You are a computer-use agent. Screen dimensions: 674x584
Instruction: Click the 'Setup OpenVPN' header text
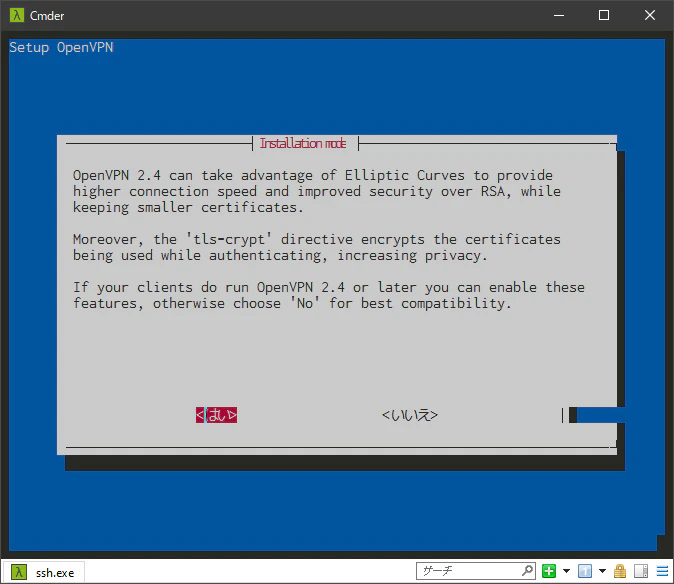61,47
